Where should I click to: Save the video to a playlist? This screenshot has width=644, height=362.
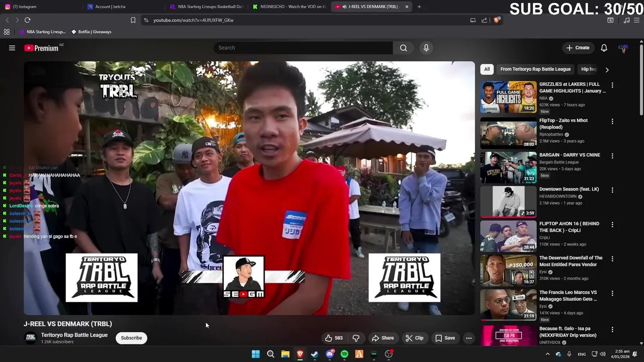[445, 338]
